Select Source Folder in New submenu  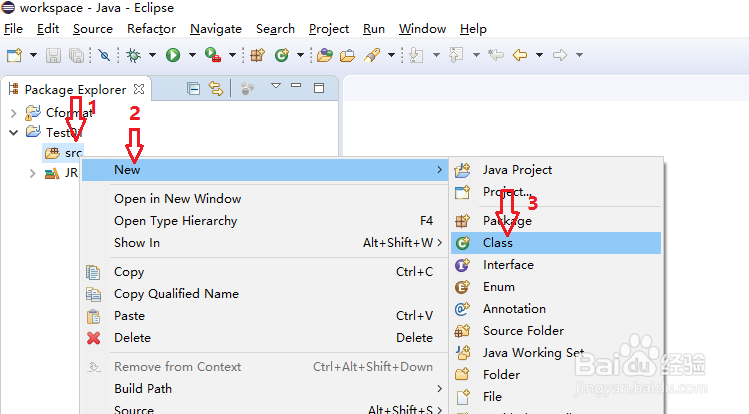click(556, 330)
